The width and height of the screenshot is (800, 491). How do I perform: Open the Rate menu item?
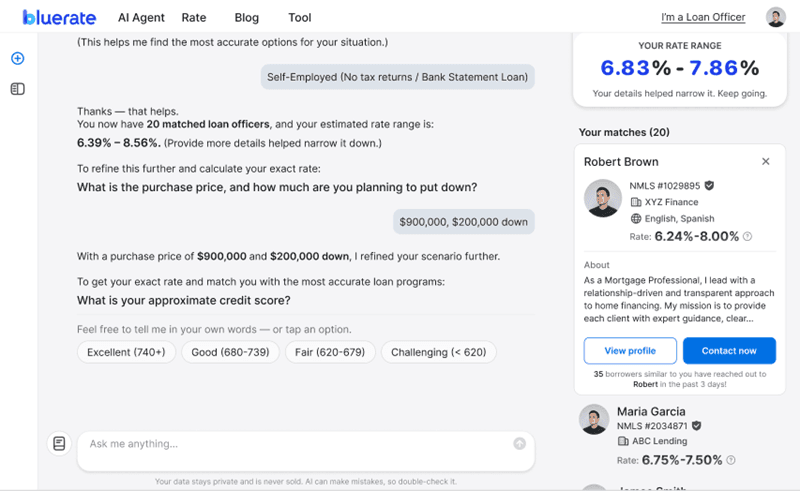(x=194, y=17)
